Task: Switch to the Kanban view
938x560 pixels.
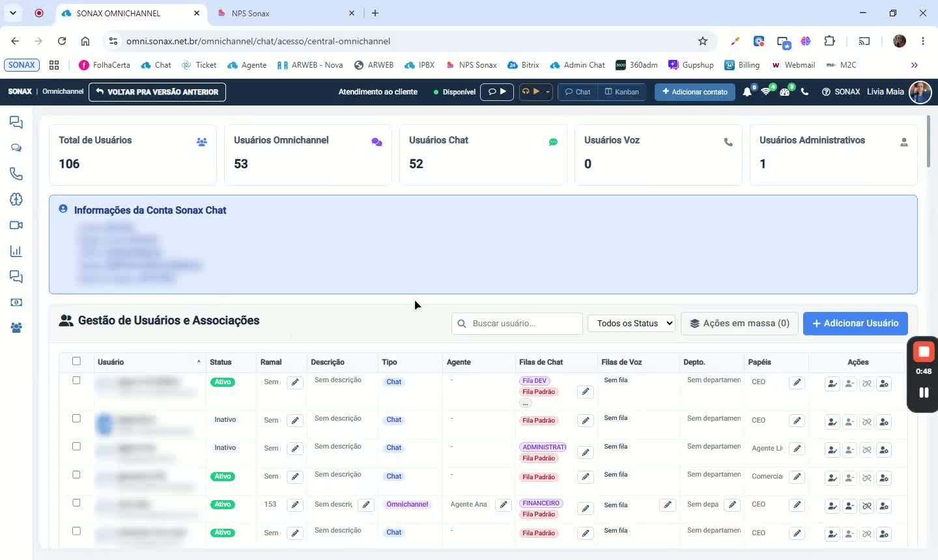Action: 622,92
